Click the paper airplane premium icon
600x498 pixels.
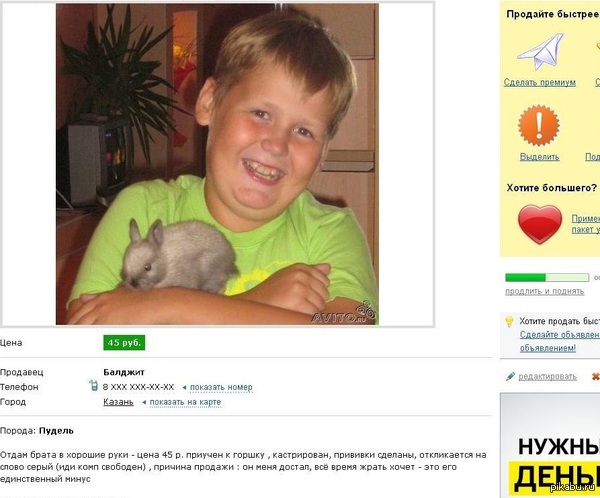point(540,51)
